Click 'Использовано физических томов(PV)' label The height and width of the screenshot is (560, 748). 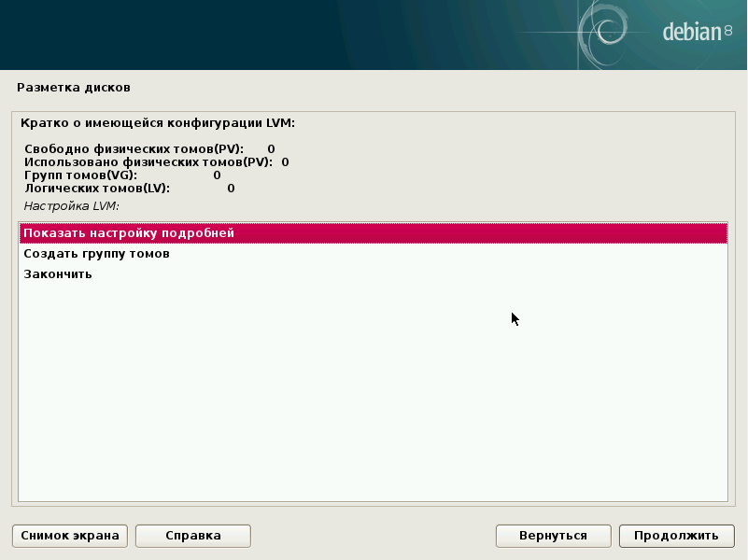click(x=148, y=161)
